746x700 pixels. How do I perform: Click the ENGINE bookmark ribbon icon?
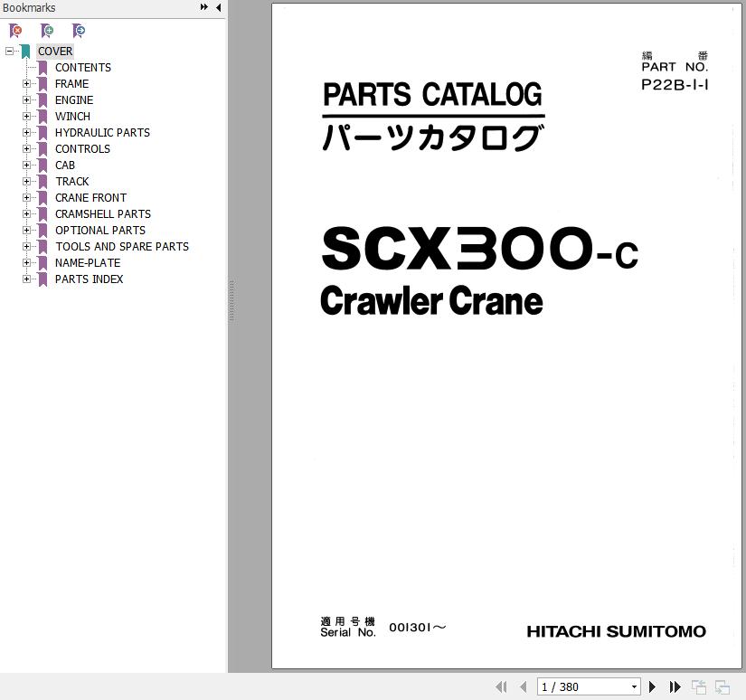pos(42,99)
